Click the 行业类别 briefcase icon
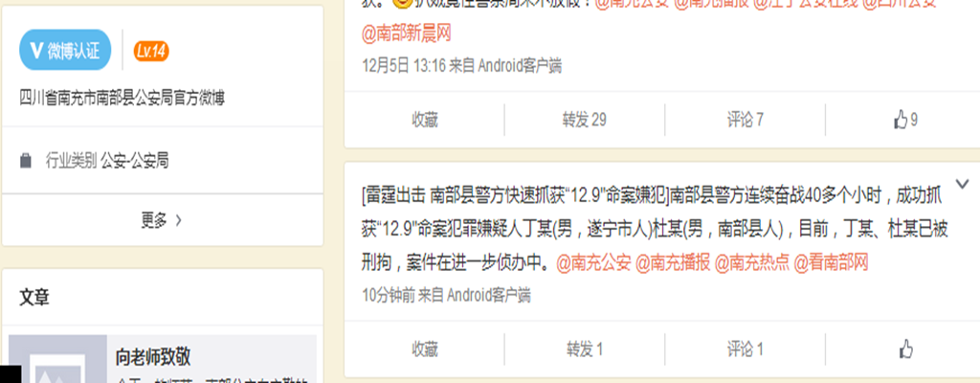Viewport: 980px width, 383px height. point(26,161)
